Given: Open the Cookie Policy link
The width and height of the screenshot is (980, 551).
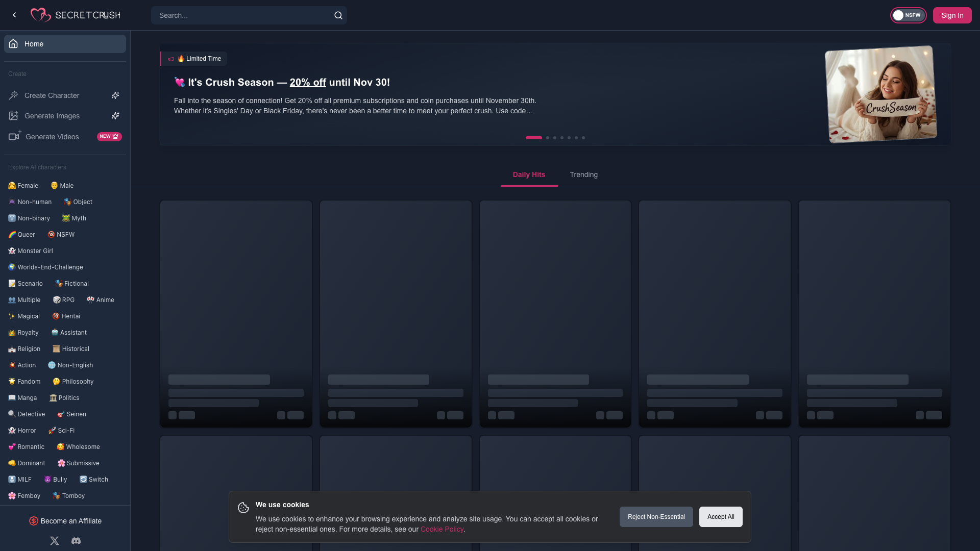Looking at the screenshot, I should 442,529.
